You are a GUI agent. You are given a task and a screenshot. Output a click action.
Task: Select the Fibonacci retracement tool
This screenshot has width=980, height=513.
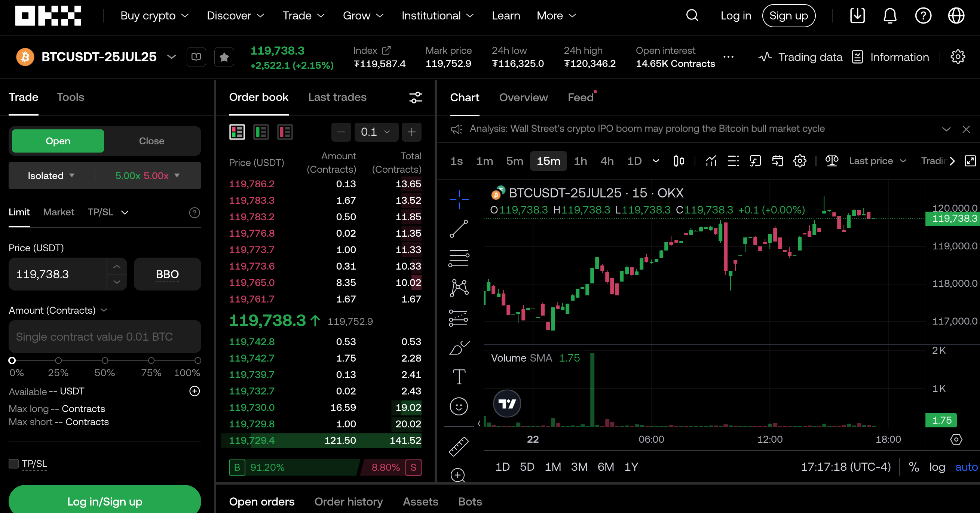[459, 259]
